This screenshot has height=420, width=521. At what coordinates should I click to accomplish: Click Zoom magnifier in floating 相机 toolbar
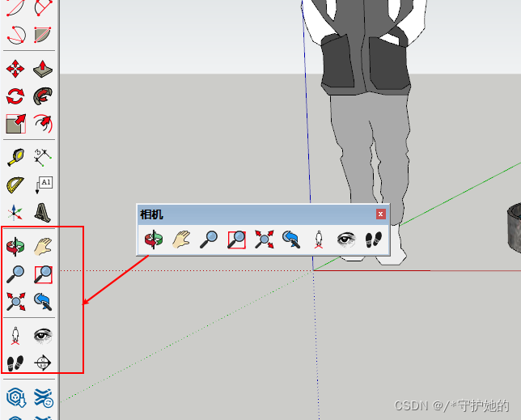[209, 240]
